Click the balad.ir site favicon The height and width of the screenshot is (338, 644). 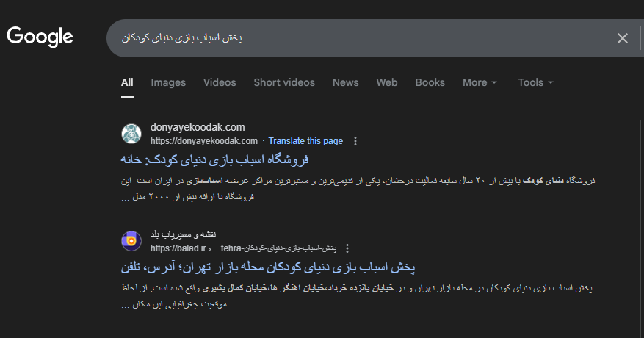pyautogui.click(x=131, y=241)
